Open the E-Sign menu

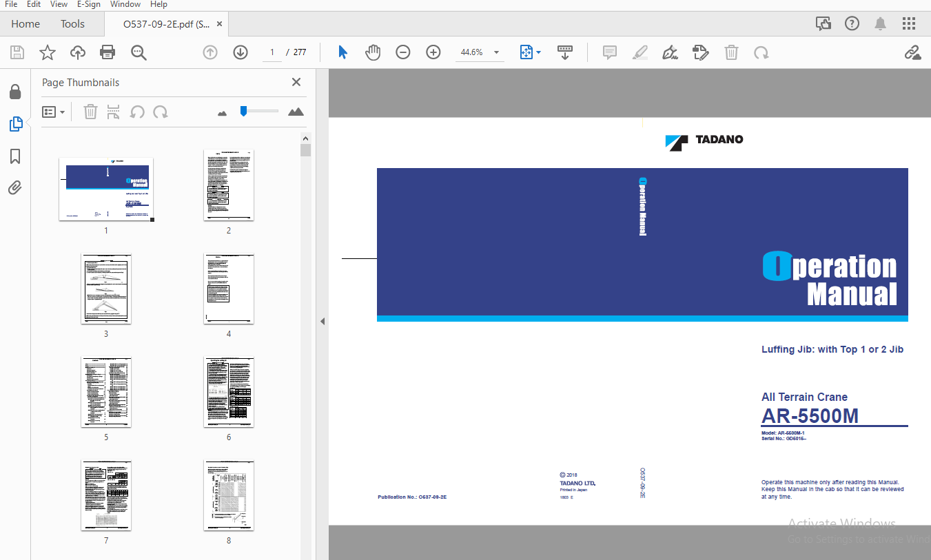point(89,4)
